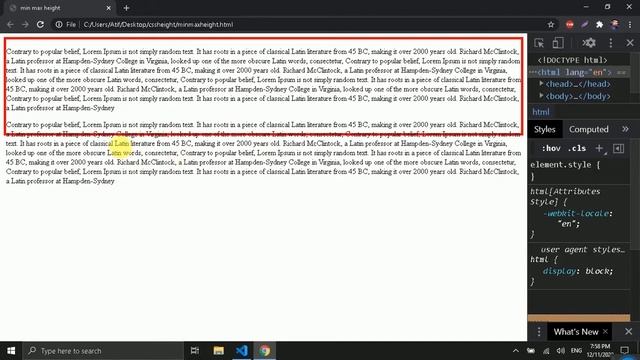Click the display: block property

point(578,271)
